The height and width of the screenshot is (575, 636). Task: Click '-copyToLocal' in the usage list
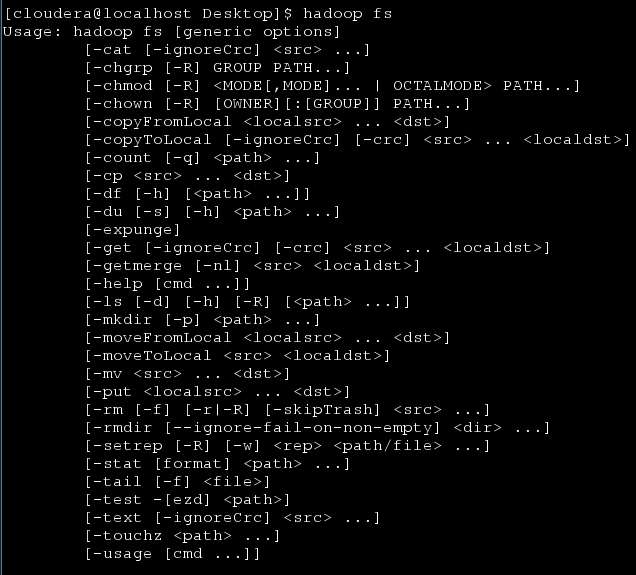pos(153,139)
